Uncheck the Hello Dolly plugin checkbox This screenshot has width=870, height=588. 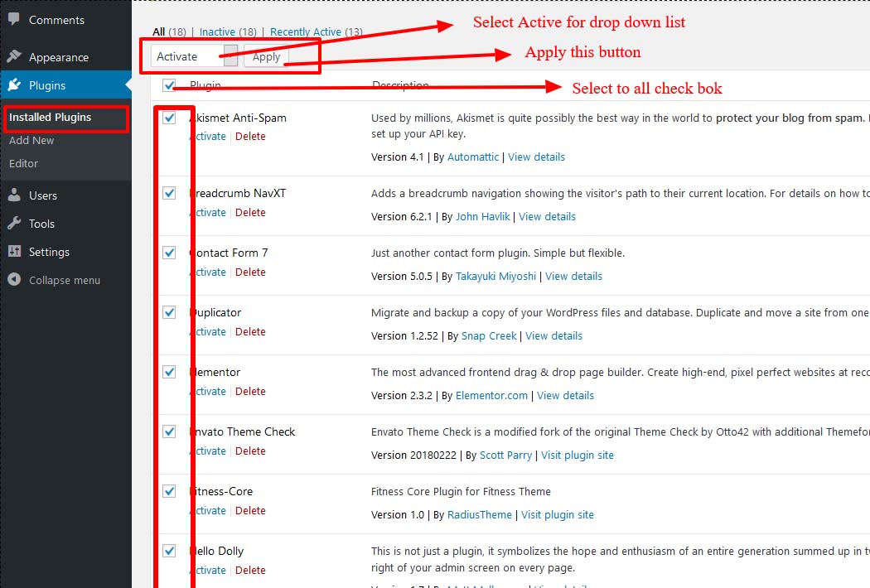pyautogui.click(x=169, y=551)
